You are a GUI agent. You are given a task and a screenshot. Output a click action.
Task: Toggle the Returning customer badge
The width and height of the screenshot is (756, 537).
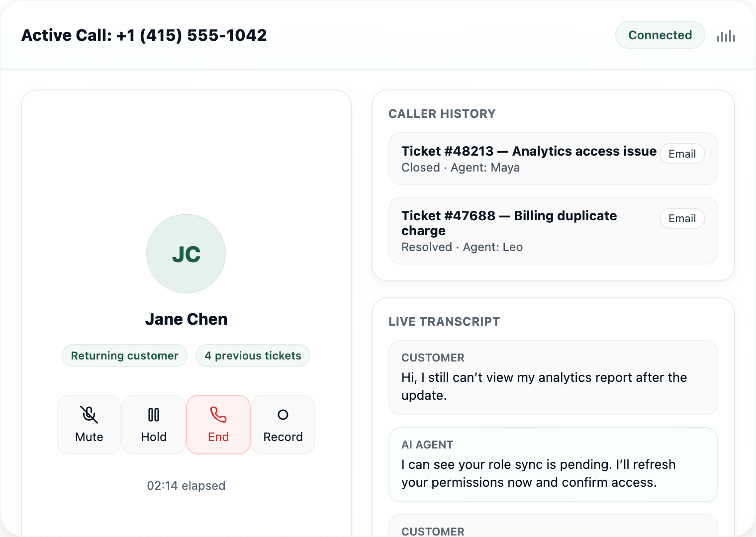click(x=124, y=356)
